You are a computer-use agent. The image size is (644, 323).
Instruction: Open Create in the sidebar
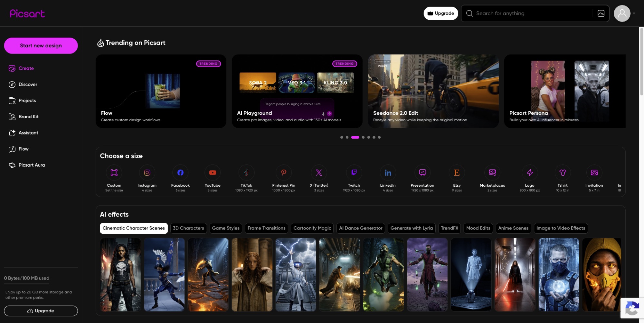pos(21,68)
